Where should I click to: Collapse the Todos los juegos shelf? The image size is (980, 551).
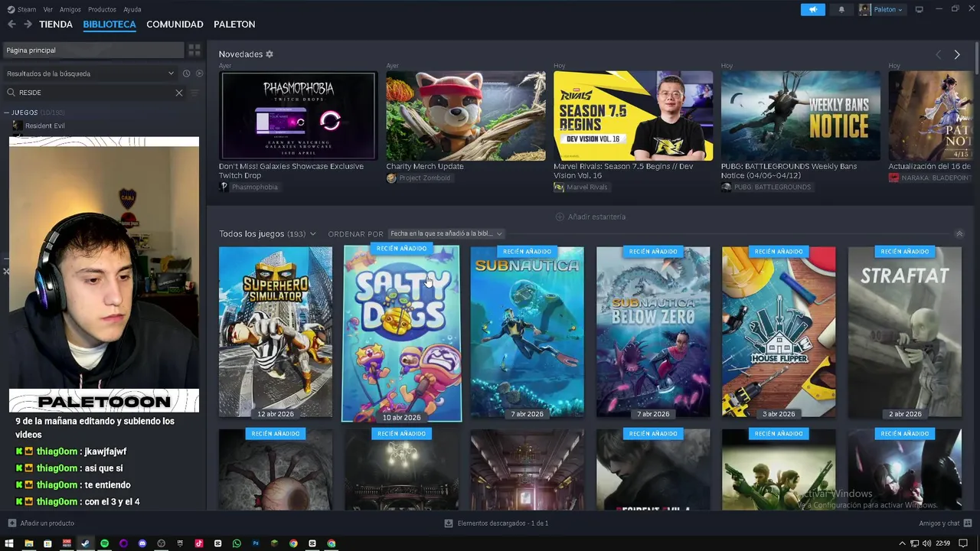click(959, 233)
